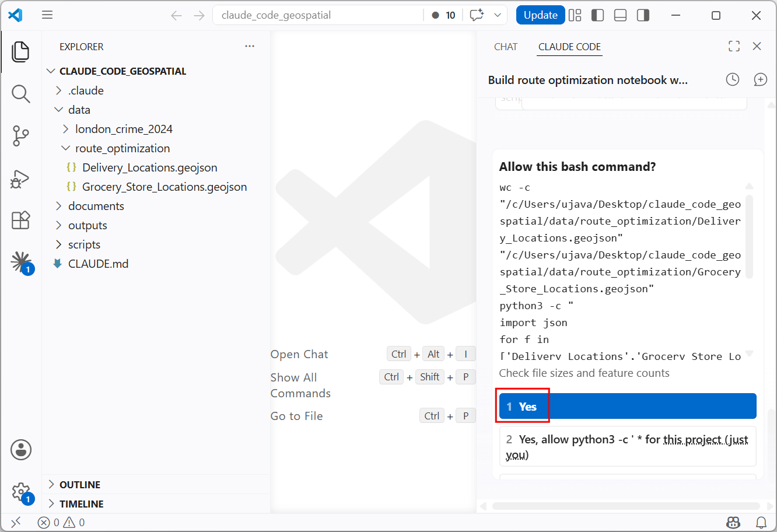Click the blue Update button
Screen dimensions: 777x532
[540, 15]
